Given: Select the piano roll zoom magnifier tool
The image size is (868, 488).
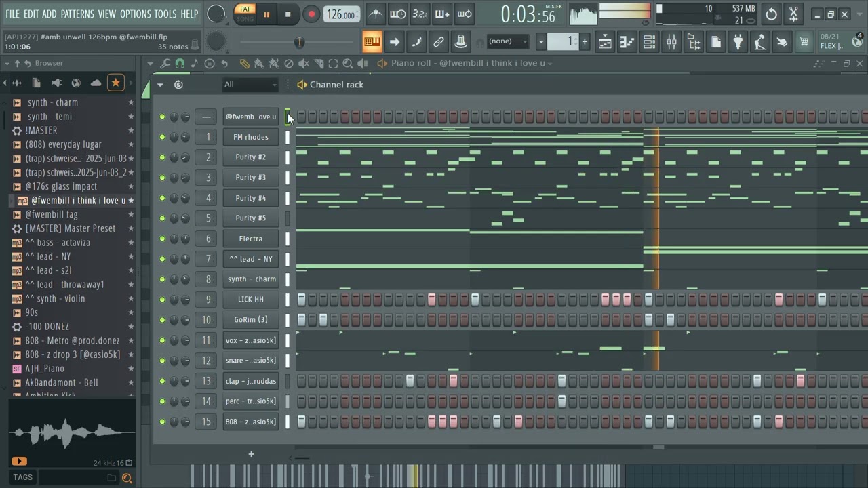Looking at the screenshot, I should 348,64.
